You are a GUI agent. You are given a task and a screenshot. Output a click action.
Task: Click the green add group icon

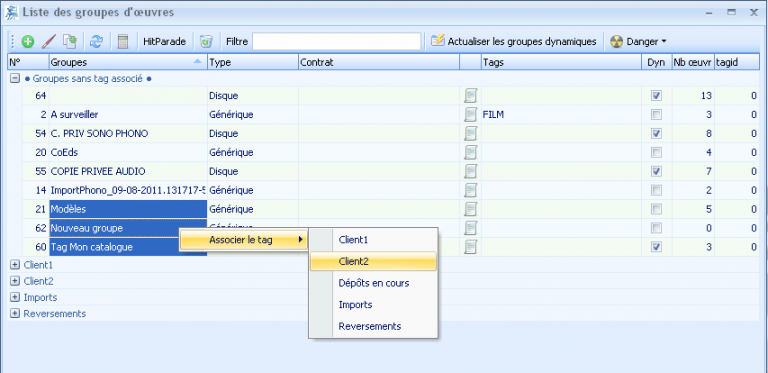pyautogui.click(x=28, y=42)
